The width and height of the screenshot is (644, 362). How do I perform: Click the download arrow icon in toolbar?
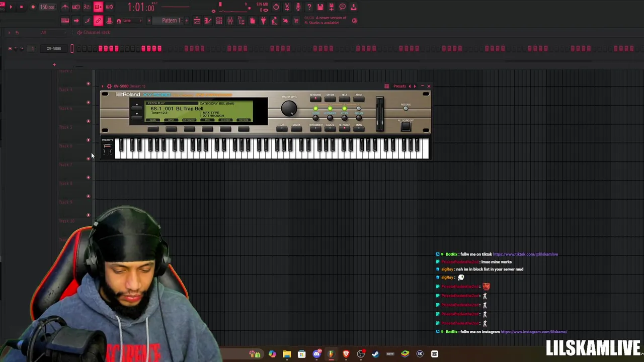point(353,7)
